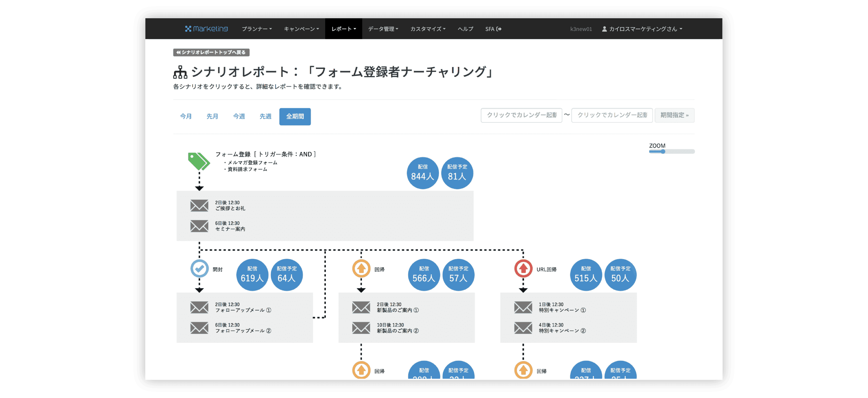The image size is (868, 398).
Task: Click the Marketing logo in the navbar
Action: pos(206,29)
